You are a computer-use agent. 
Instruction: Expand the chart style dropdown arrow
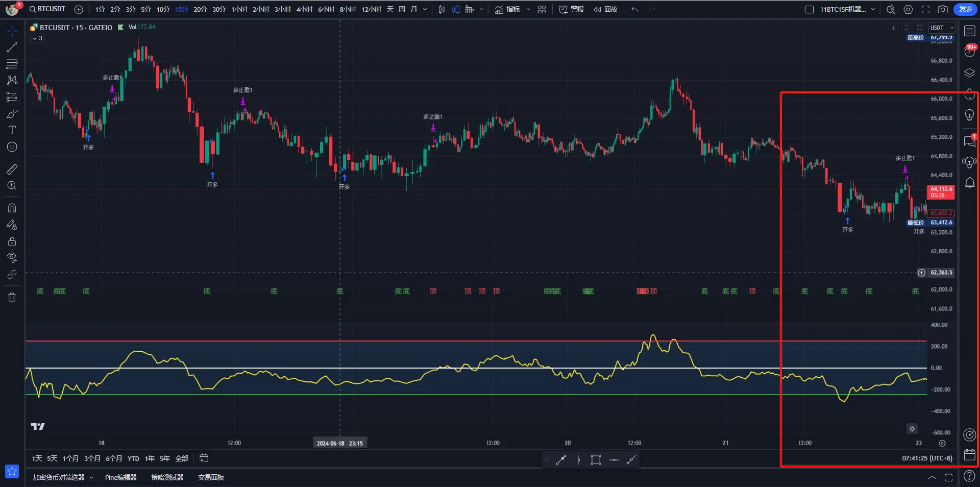(x=481, y=9)
